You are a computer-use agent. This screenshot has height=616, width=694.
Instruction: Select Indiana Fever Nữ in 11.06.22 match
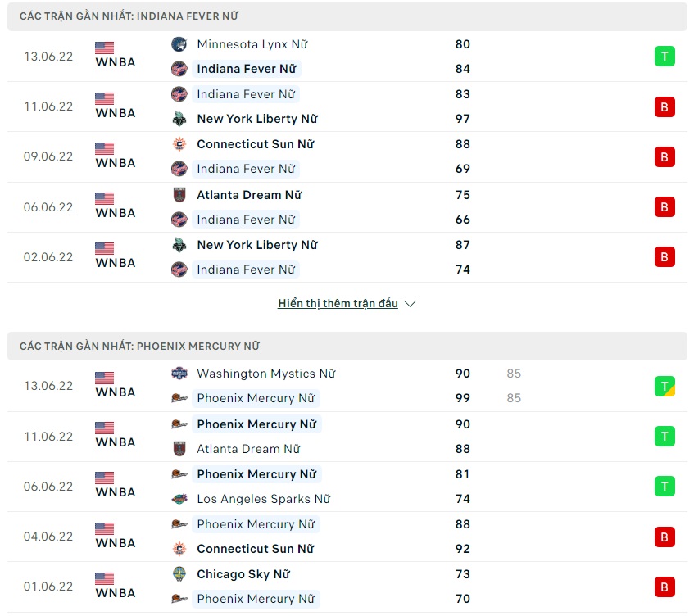tap(246, 94)
